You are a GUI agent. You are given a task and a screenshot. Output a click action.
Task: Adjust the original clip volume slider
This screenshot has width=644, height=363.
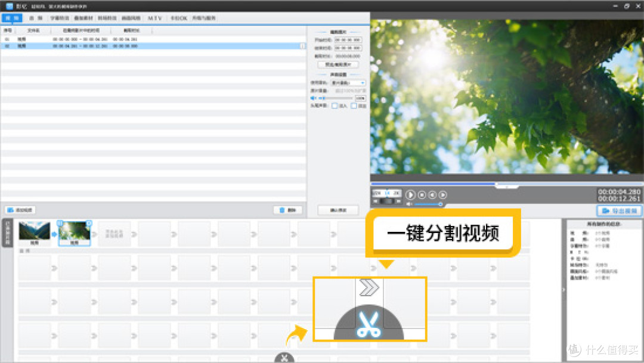coord(336,98)
